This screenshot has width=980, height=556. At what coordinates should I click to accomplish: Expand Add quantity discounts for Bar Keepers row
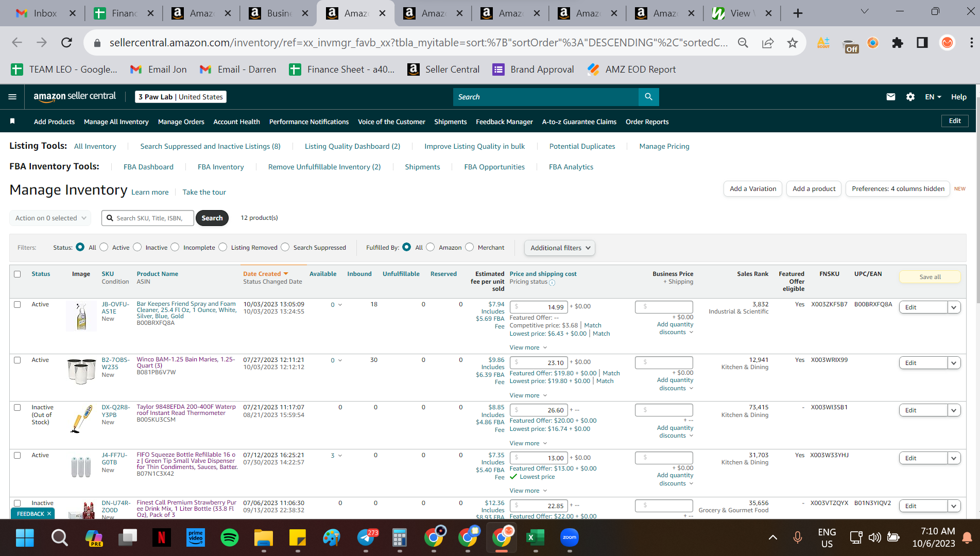675,328
